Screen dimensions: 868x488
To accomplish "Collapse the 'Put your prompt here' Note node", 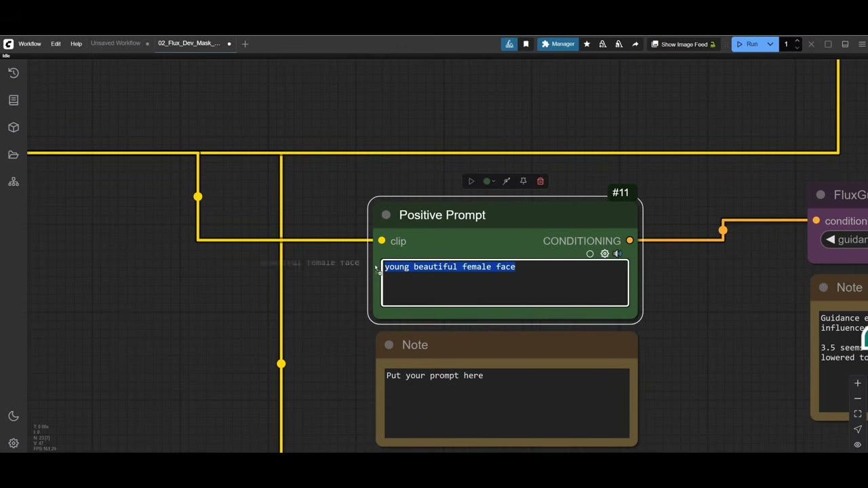I will pyautogui.click(x=389, y=345).
